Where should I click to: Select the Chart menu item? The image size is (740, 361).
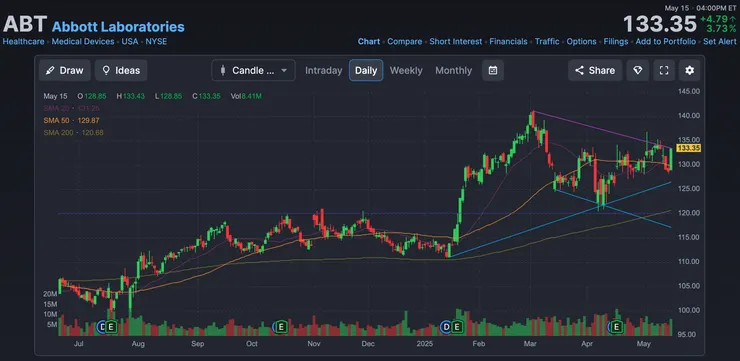point(369,42)
